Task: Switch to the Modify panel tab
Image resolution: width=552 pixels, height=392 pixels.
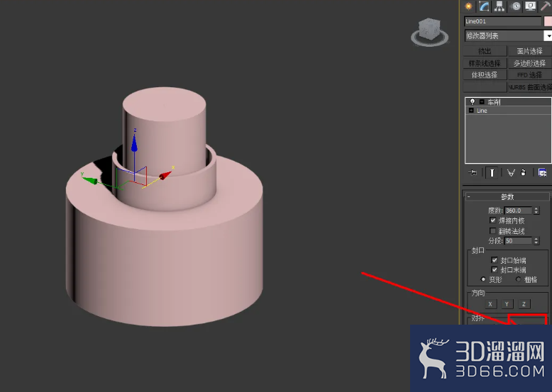Action: tap(484, 6)
